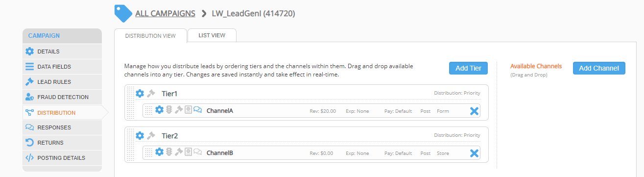Open ChannelA settings gear icon
The width and height of the screenshot is (644, 177).
tap(159, 110)
